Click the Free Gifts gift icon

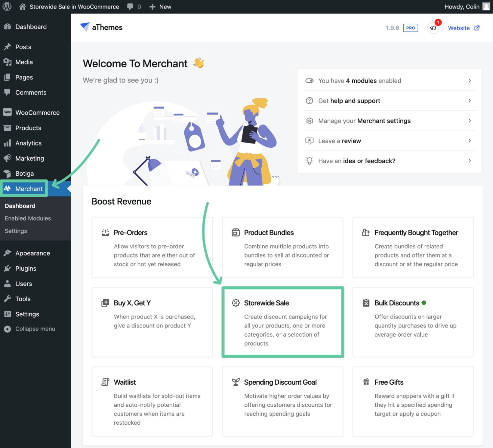coord(366,382)
